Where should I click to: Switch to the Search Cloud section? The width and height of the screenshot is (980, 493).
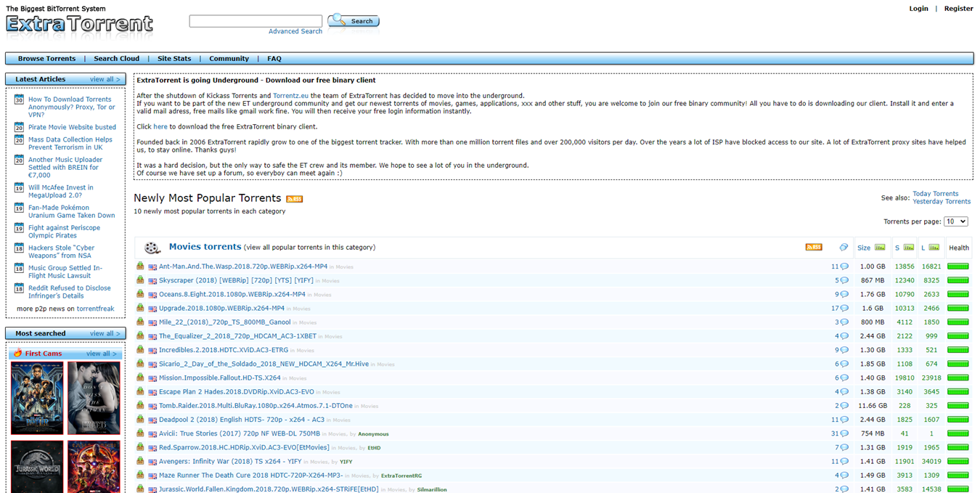[116, 58]
